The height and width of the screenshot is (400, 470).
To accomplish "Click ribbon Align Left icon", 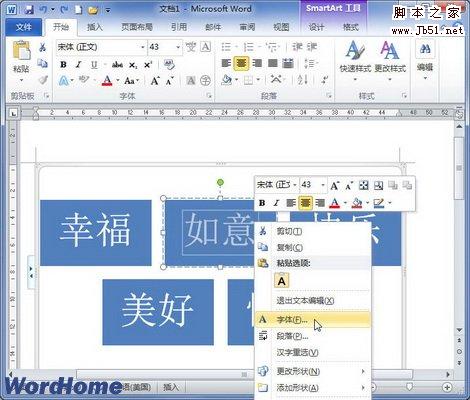I will [226, 63].
